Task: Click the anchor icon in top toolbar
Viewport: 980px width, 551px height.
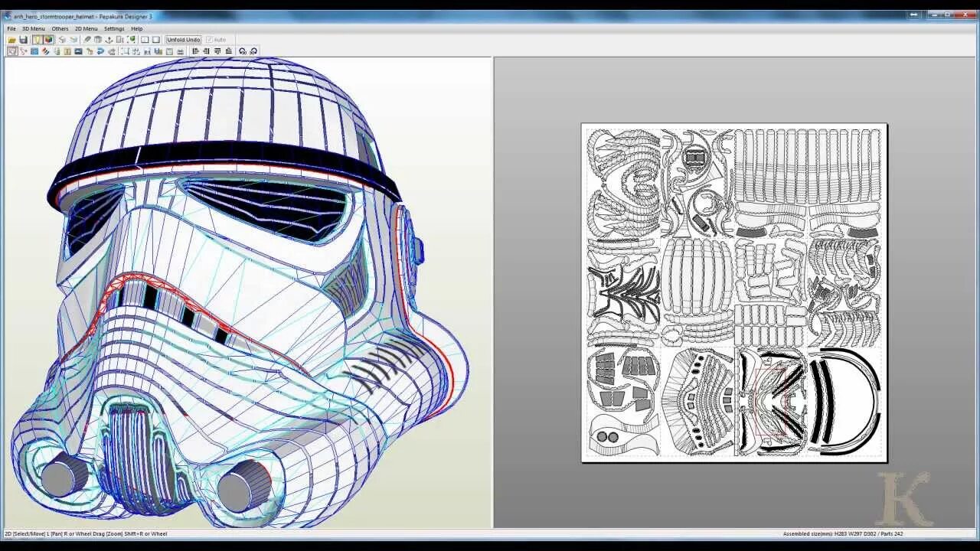Action: tap(109, 40)
